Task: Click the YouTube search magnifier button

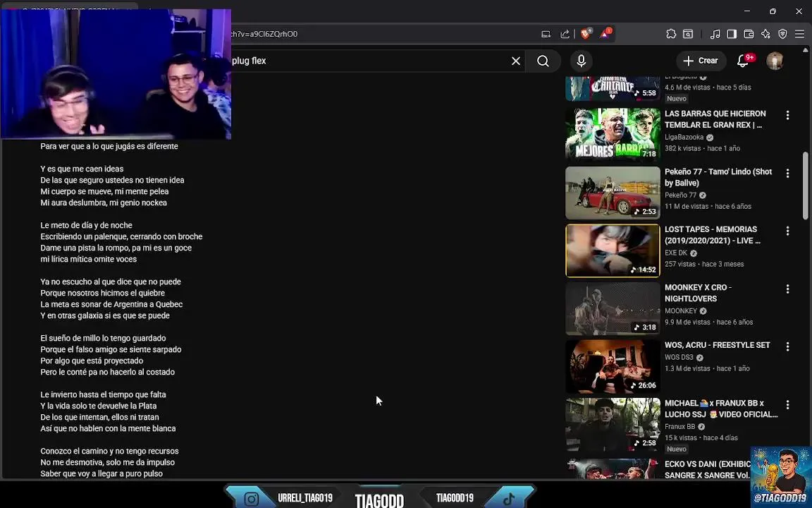Action: (x=543, y=61)
